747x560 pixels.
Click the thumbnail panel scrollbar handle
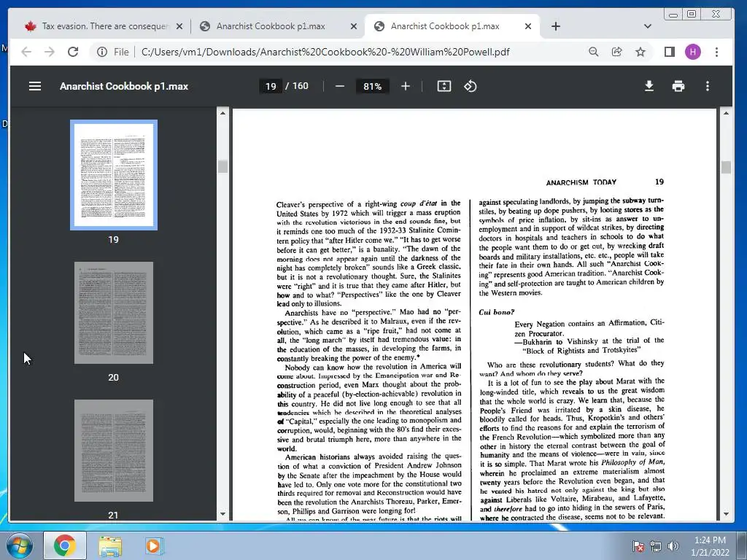click(x=222, y=167)
